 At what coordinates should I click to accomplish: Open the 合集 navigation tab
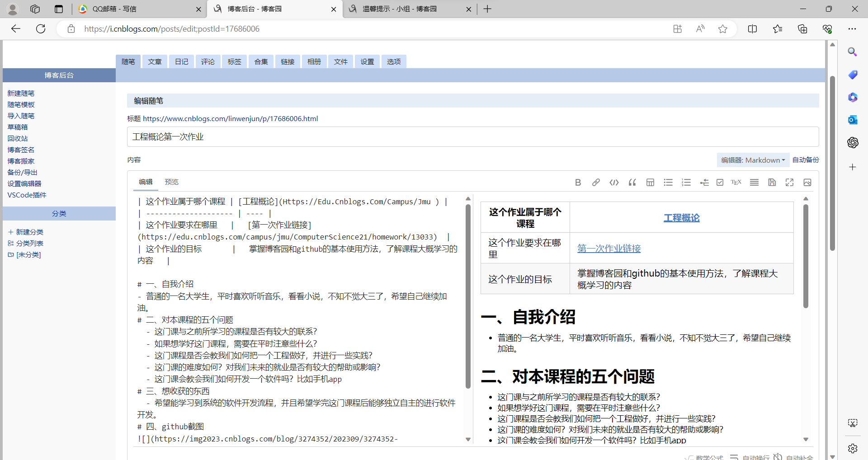(261, 61)
